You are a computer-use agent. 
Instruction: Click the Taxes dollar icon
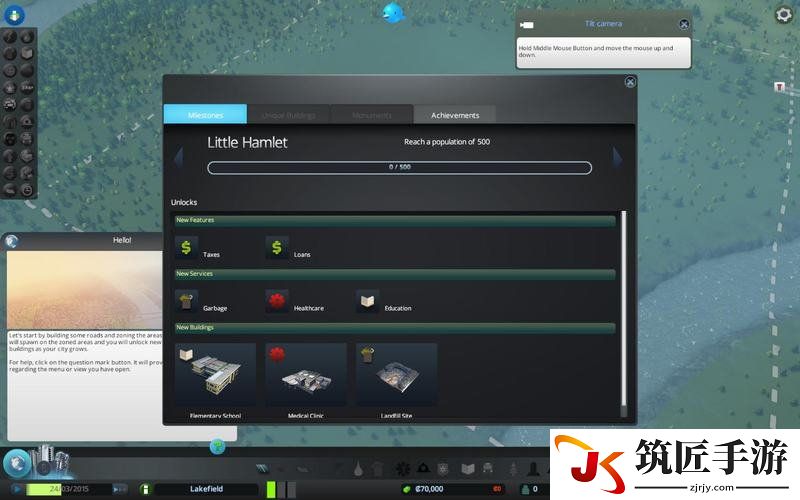[x=186, y=247]
